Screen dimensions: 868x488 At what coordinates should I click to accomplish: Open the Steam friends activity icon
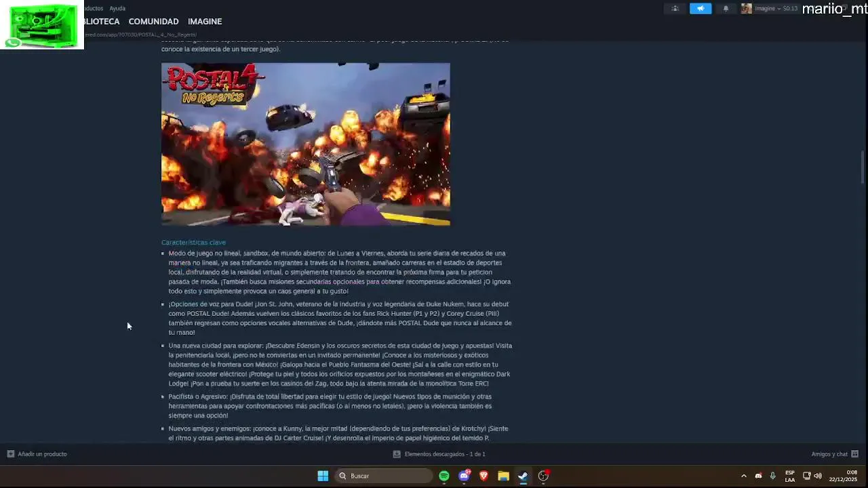(x=675, y=9)
